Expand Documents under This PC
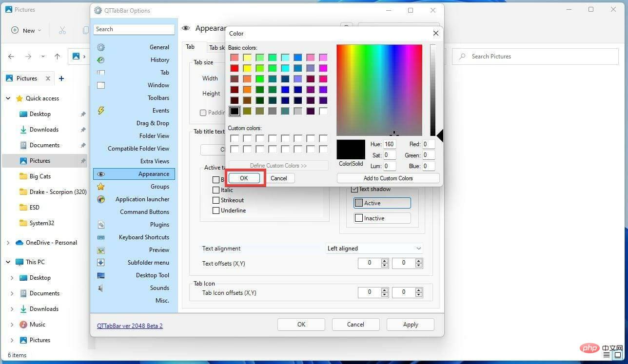628x364 pixels. tap(12, 293)
